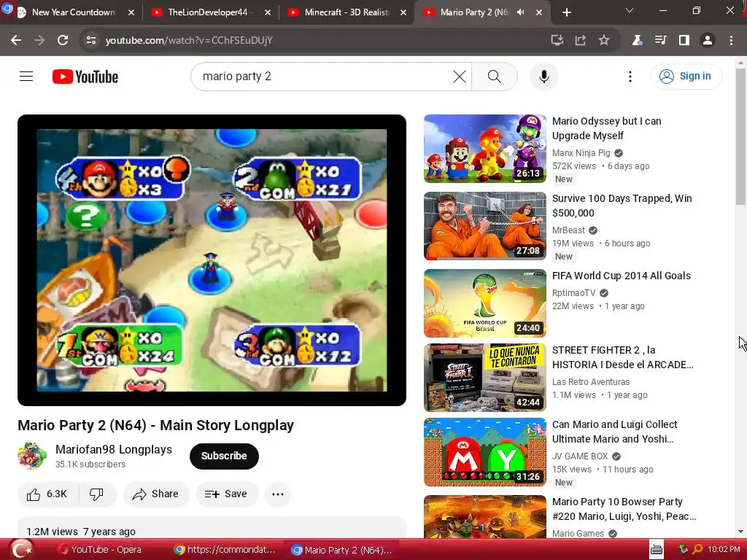This screenshot has width=747, height=560.
Task: Dislike the video with thumbs down
Action: (x=97, y=494)
